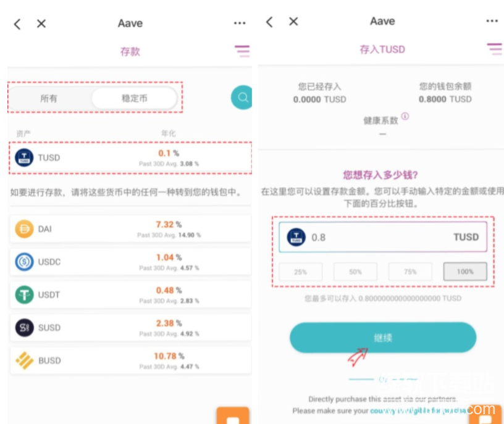Click health factor info icon
This screenshot has width=504, height=424.
405,116
